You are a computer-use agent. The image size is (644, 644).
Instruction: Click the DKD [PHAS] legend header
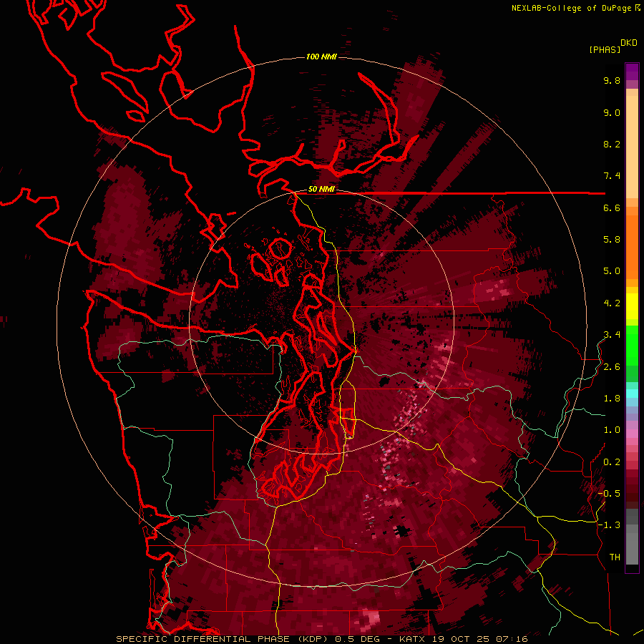click(613, 46)
